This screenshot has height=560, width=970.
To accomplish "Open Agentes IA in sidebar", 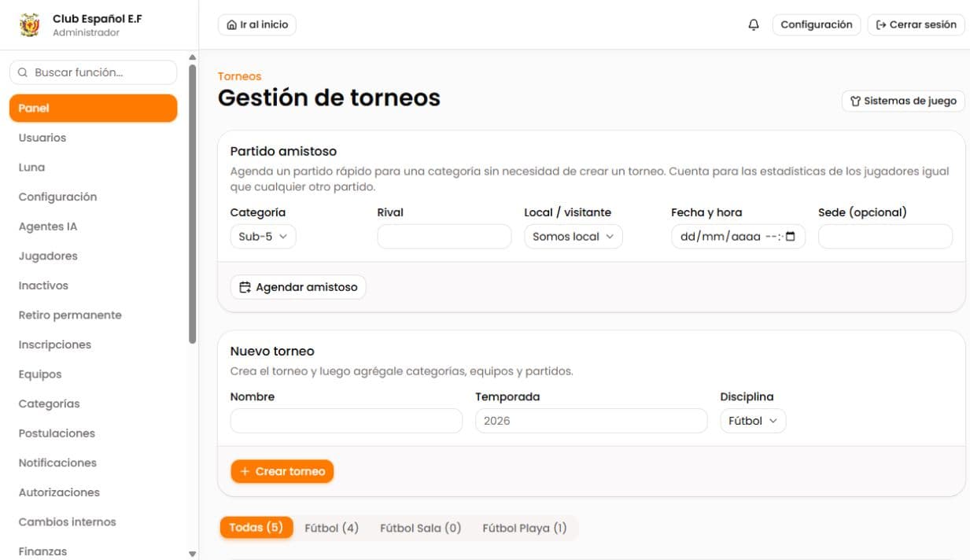I will click(x=93, y=227).
